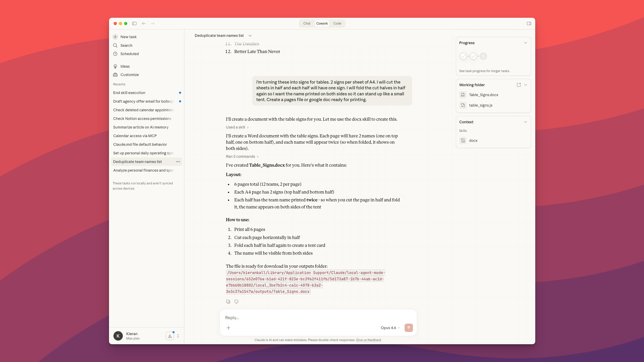The width and height of the screenshot is (644, 362).
Task: Click in the Reply input field
Action: coord(318,318)
